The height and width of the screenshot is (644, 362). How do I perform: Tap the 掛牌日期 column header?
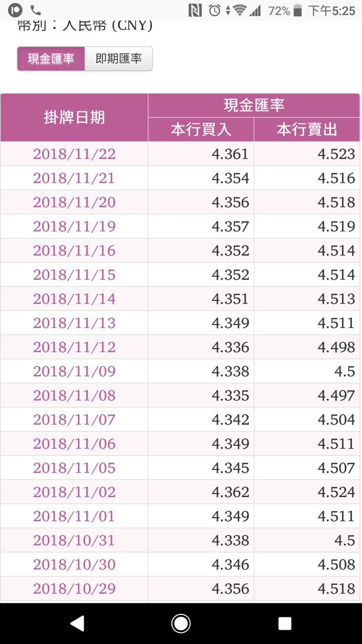pyautogui.click(x=74, y=117)
